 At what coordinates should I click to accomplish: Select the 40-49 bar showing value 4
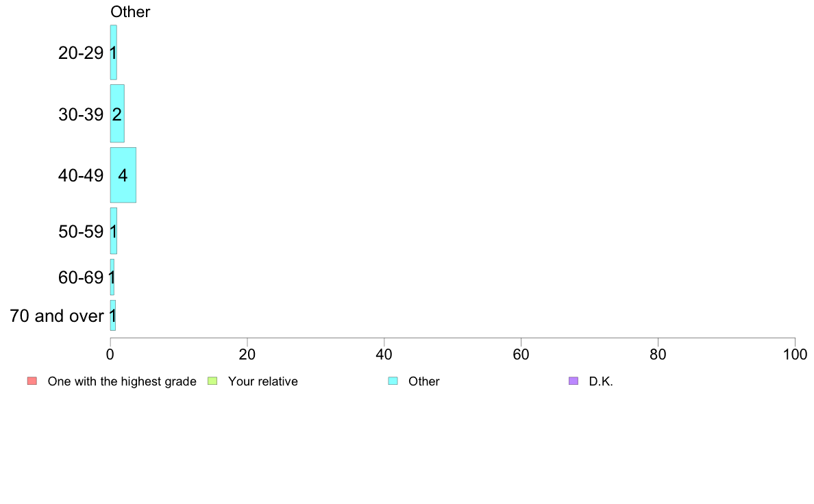pos(123,175)
